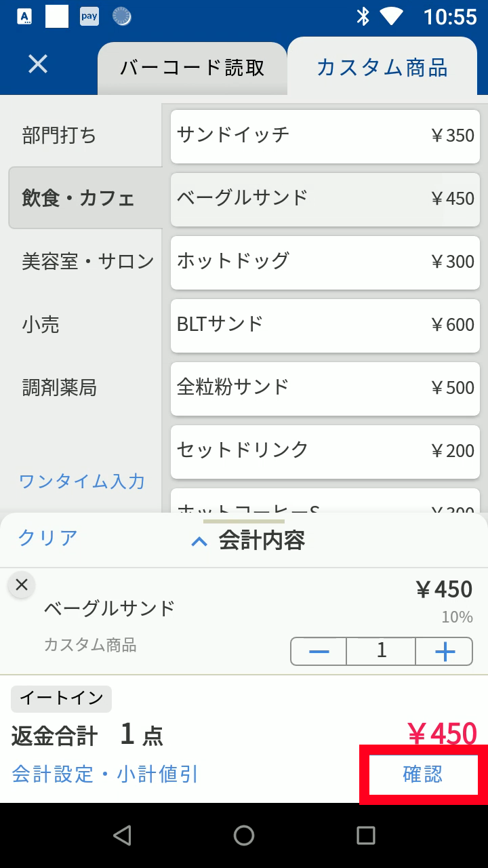Viewport: 488px width, 868px height.
Task: Tap クリア to clear the bill
Action: 47,538
